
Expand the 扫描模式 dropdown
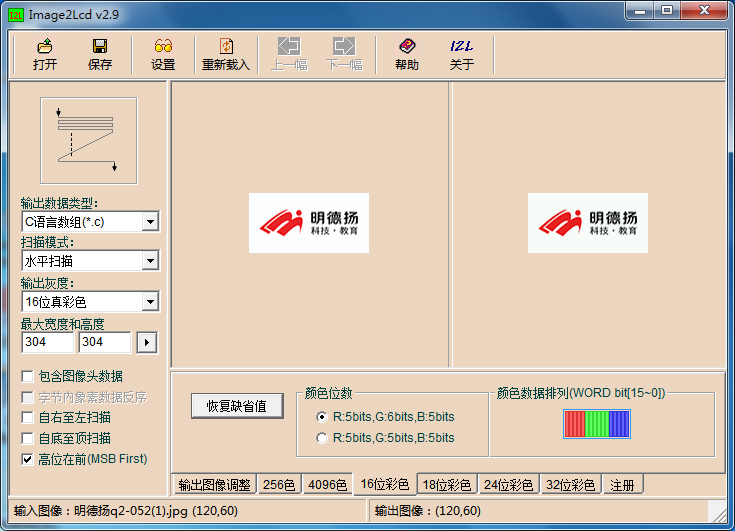150,261
